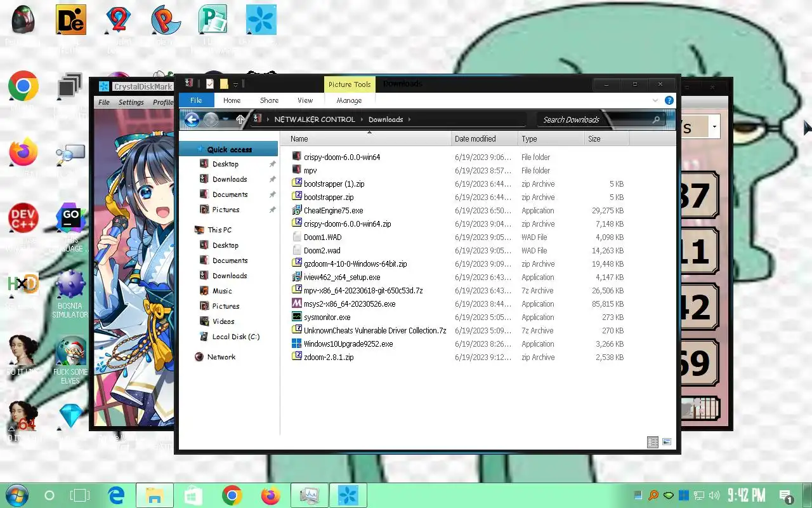
Task: Open the File tab in Explorer
Action: tap(196, 100)
